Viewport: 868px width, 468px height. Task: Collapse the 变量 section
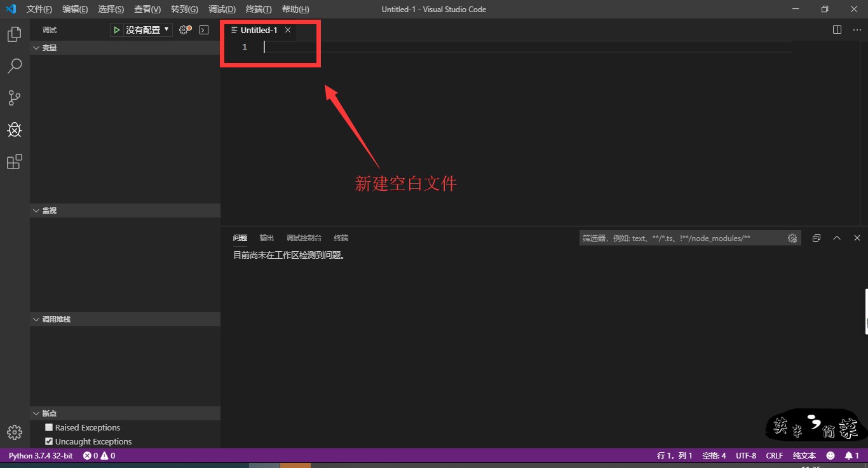[x=125, y=48]
